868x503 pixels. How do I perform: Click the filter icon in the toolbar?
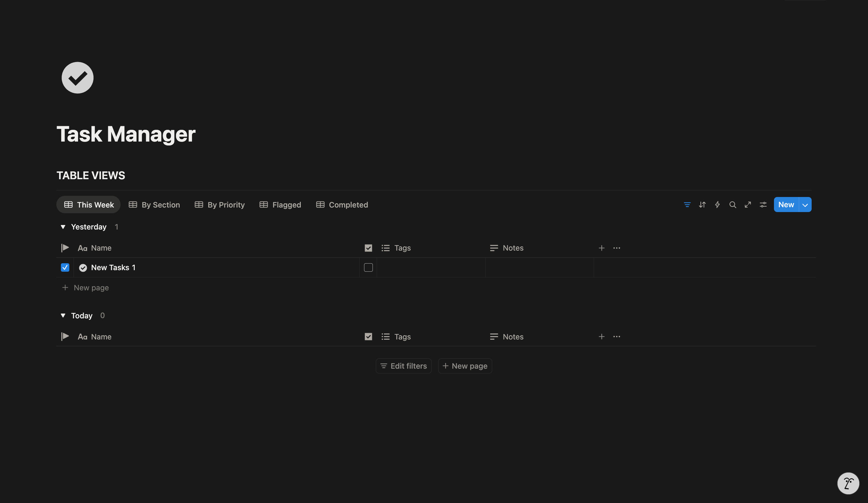687,205
